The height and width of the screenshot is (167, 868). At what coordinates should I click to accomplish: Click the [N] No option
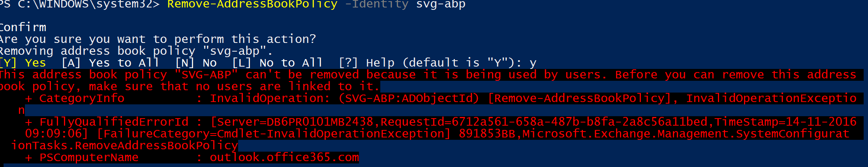(196, 63)
